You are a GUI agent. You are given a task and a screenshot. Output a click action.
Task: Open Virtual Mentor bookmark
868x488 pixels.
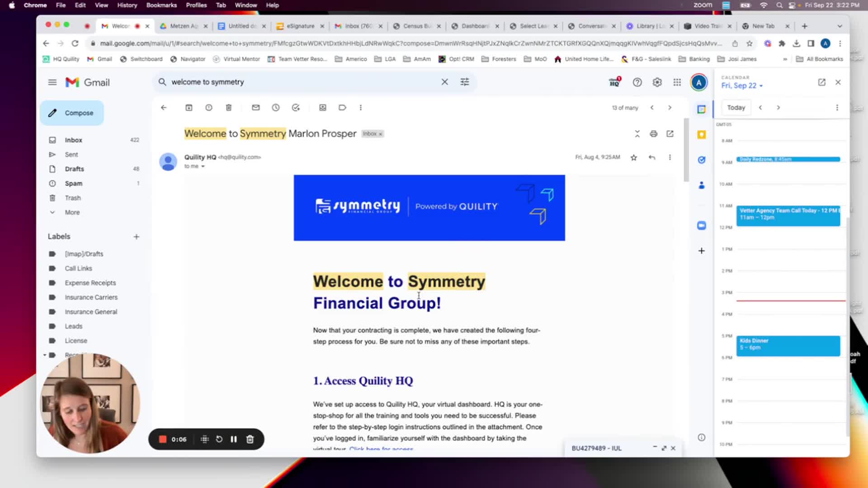(x=236, y=59)
